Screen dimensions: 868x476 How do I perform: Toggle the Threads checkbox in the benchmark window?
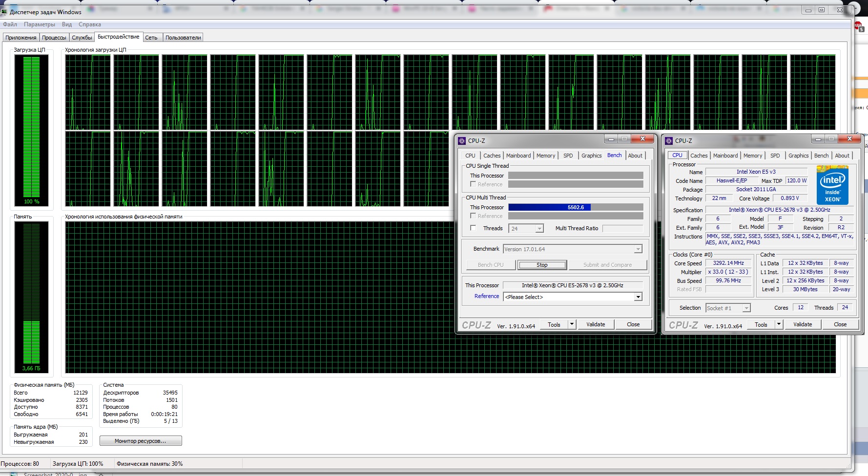click(473, 228)
